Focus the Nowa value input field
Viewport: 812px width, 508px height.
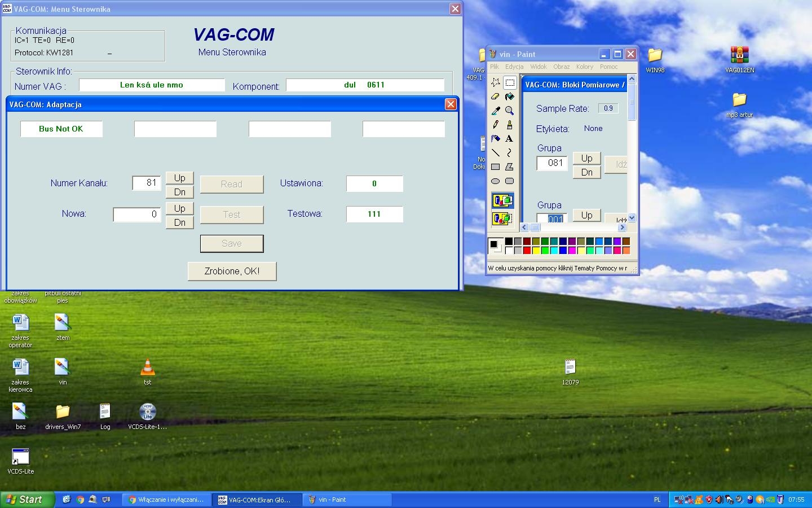tap(137, 214)
